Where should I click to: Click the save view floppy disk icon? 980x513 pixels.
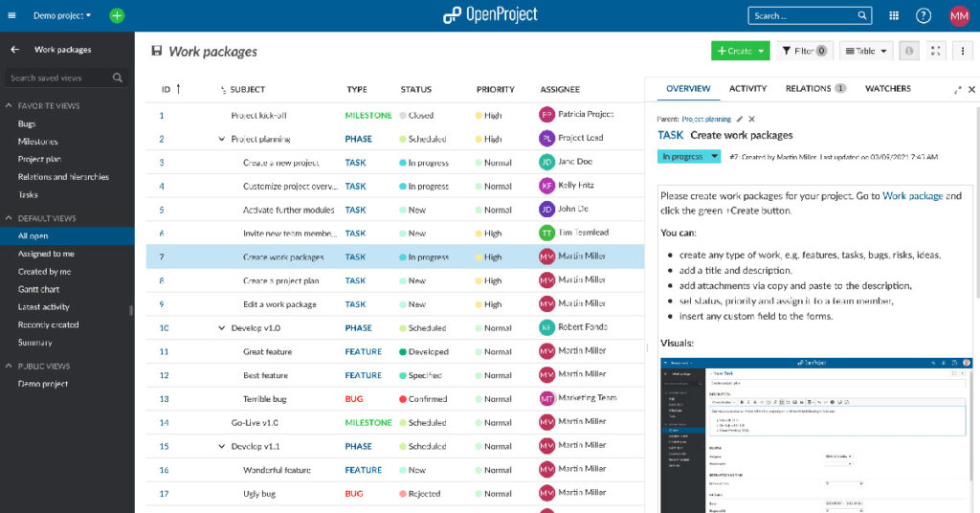[x=156, y=52]
